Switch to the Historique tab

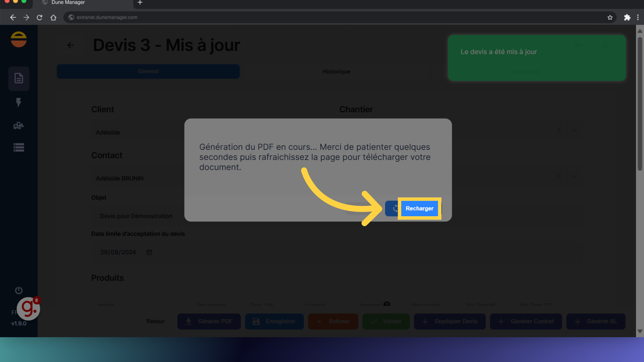336,71
